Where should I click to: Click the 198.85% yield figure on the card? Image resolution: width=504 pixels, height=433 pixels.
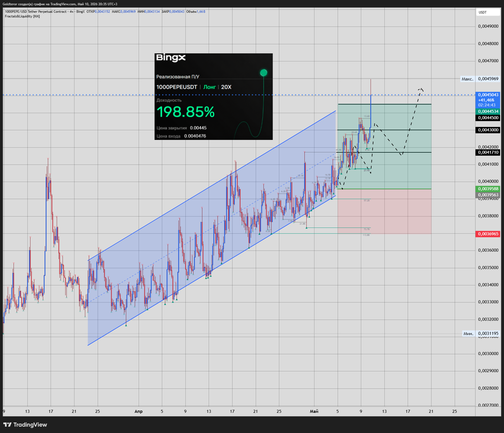(x=186, y=112)
